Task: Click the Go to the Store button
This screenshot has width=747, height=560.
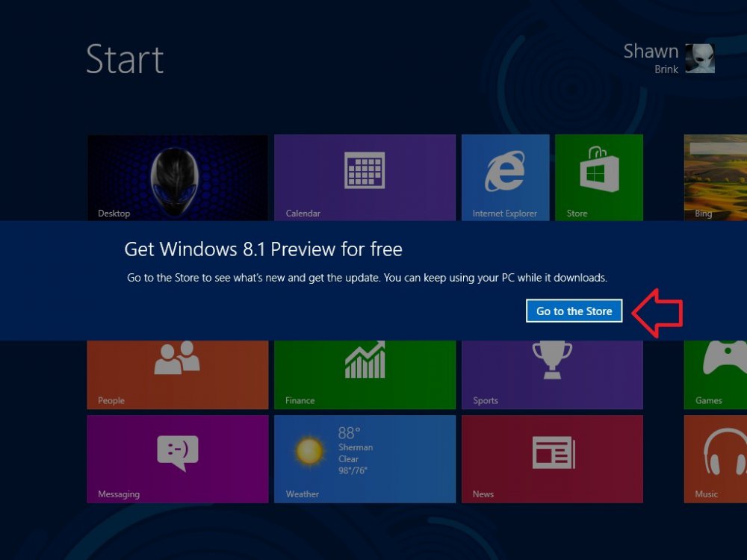Action: pyautogui.click(x=574, y=311)
